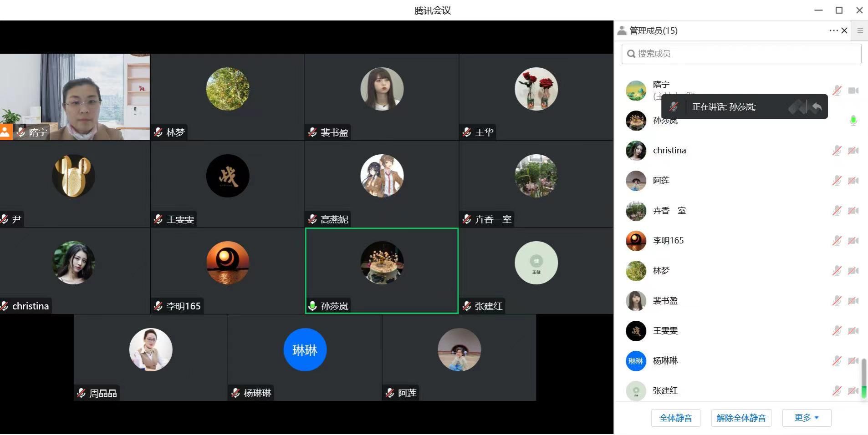Click the member list scrollbar
868x435 pixels.
(x=863, y=378)
